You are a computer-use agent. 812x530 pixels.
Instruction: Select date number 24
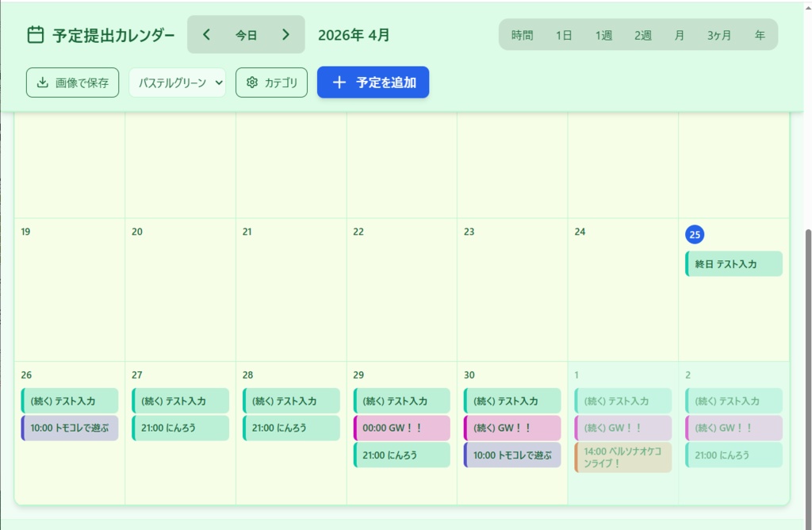coord(580,232)
